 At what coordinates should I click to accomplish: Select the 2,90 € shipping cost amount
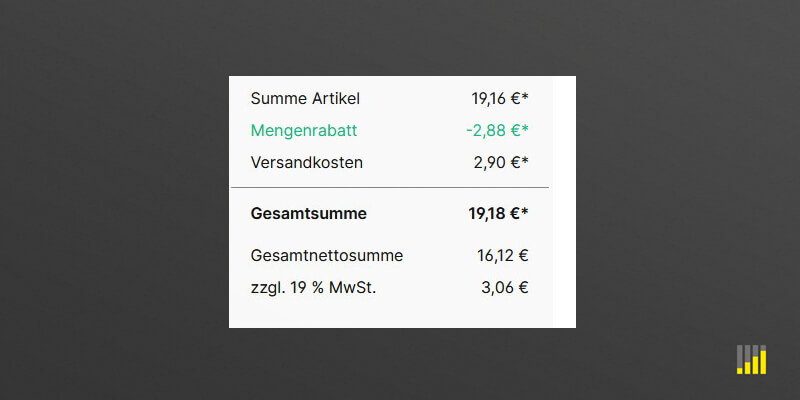(x=496, y=162)
